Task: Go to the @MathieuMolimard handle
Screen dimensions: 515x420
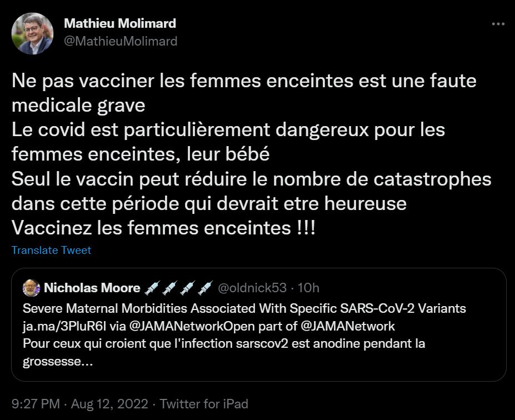Action: [121, 41]
